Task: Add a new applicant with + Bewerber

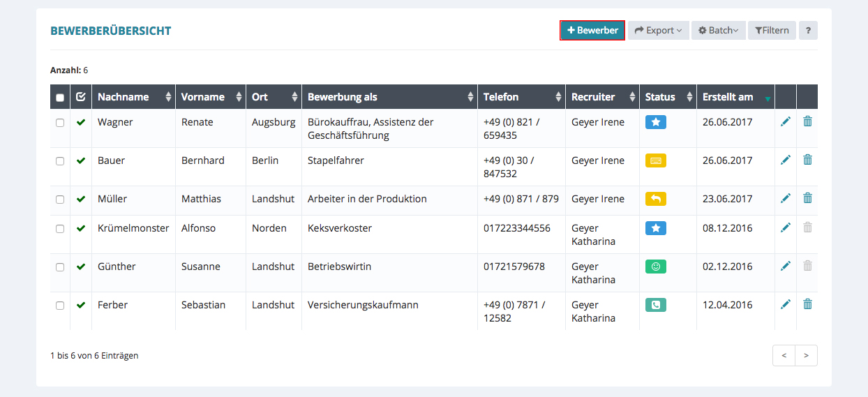Action: [592, 31]
